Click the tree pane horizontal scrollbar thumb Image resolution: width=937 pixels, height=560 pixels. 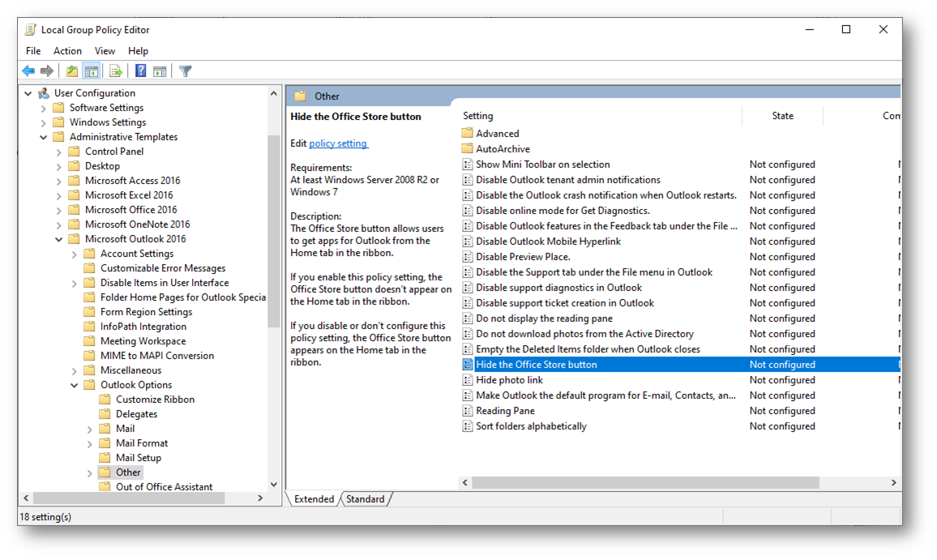click(x=129, y=498)
